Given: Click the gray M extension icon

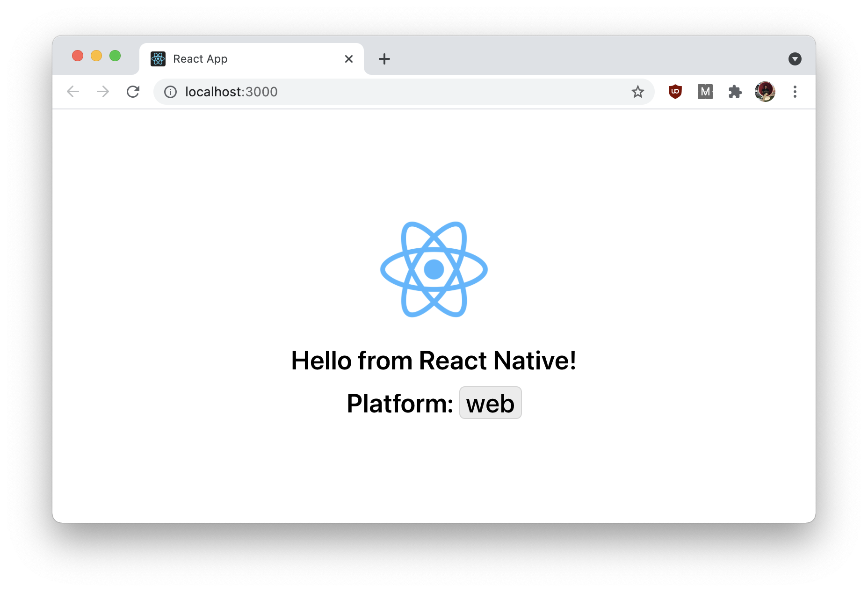Looking at the screenshot, I should pos(705,92).
